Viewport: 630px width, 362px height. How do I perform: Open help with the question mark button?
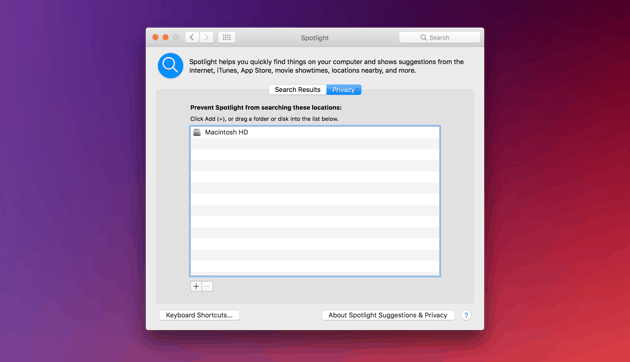466,315
